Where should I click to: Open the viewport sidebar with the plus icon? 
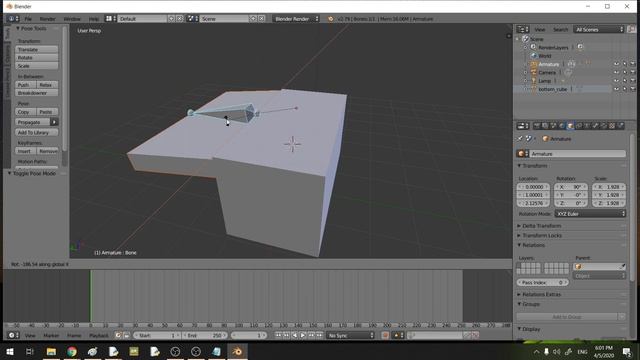(509, 36)
